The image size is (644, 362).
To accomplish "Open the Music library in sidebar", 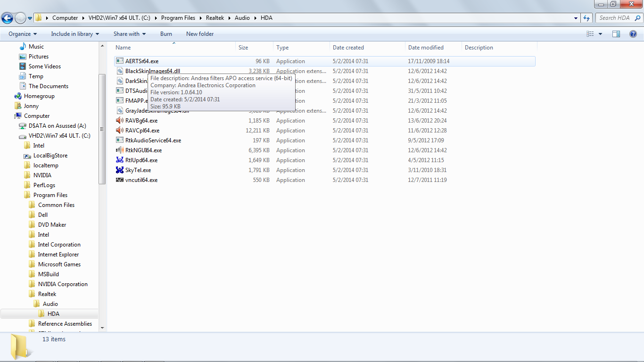I will click(x=36, y=47).
